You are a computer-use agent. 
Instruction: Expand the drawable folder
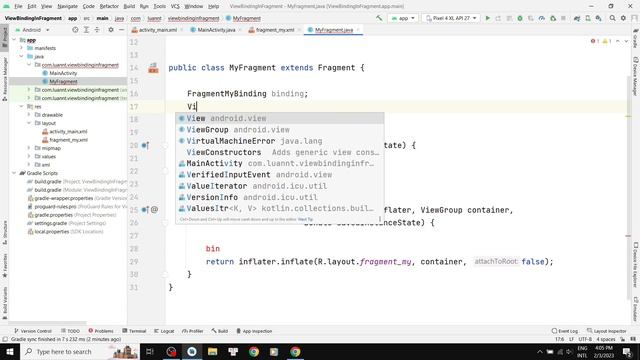[x=29, y=115]
